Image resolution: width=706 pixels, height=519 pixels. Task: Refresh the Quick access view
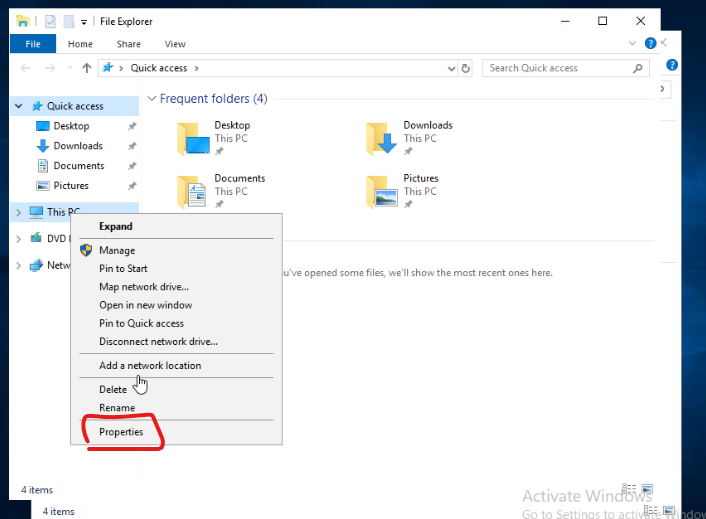coord(466,68)
